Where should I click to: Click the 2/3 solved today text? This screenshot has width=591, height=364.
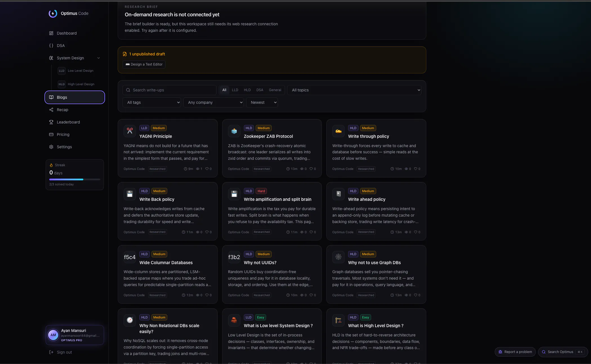pyautogui.click(x=61, y=185)
